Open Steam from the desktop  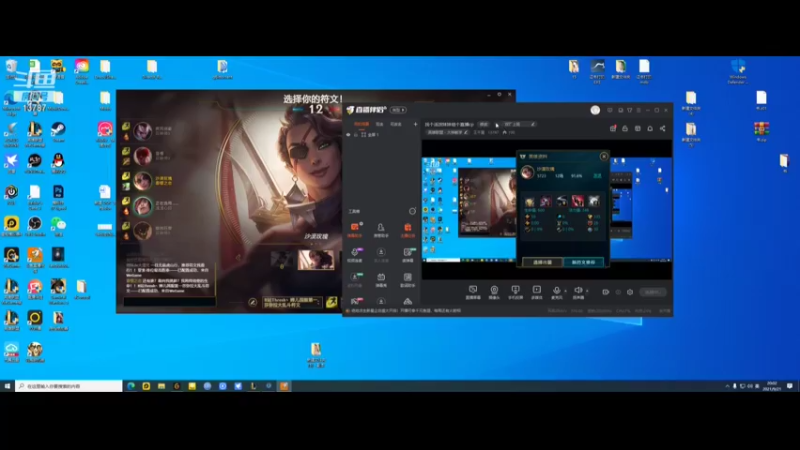(58, 129)
